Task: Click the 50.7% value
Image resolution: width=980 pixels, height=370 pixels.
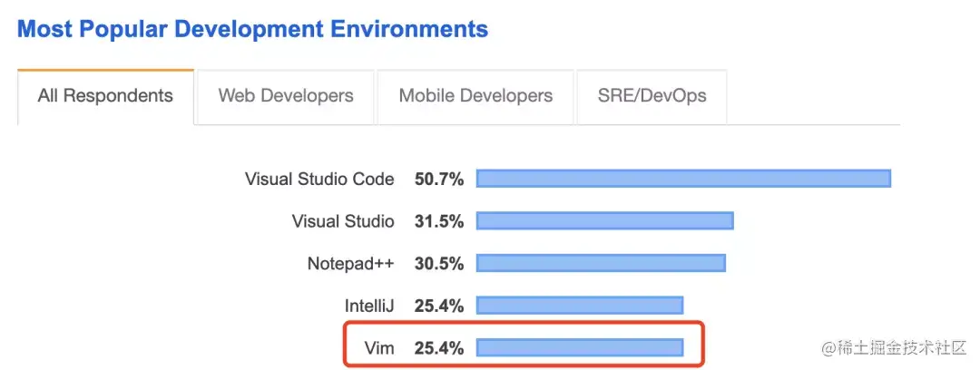Action: tap(439, 180)
